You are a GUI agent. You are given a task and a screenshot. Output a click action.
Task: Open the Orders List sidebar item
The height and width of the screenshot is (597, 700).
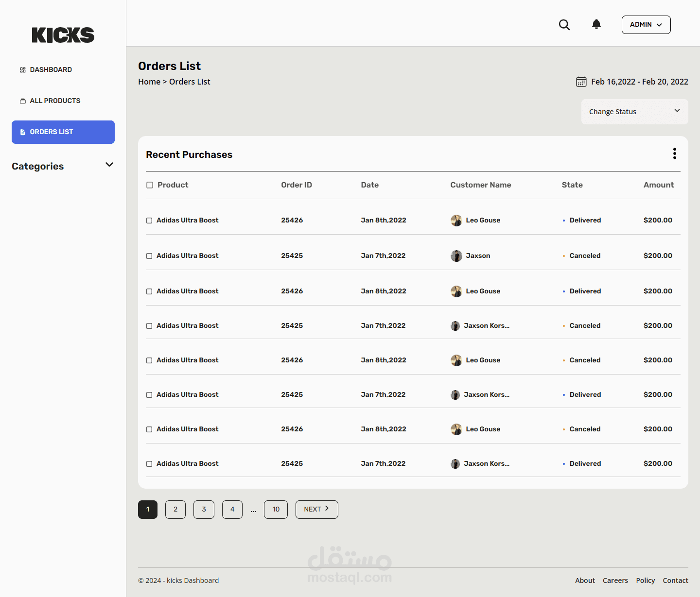pos(63,132)
